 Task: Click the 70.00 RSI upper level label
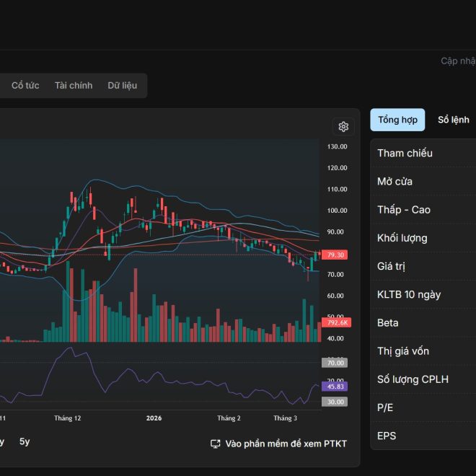[335, 363]
